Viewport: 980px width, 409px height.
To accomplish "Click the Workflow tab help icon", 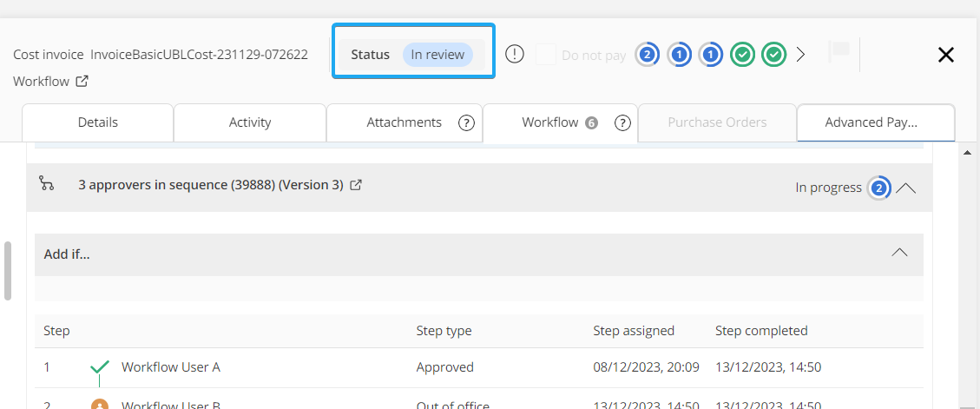I will click(622, 122).
